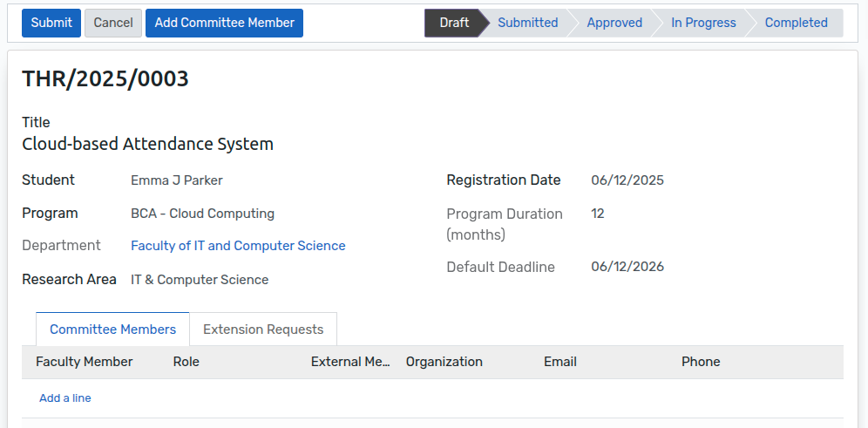Select the Draft status stage
Image resolution: width=868 pixels, height=428 pixels.
pyautogui.click(x=453, y=23)
